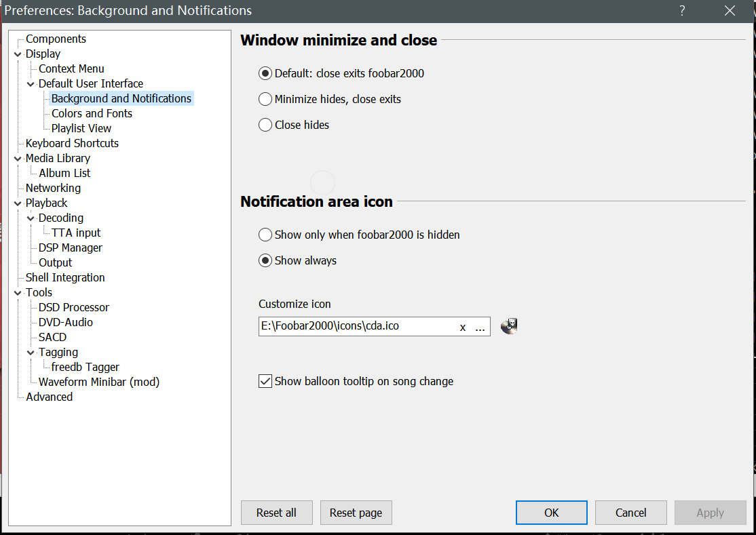Viewport: 756px width, 535px height.
Task: Select Waveform Minibar (mod) settings
Action: point(98,382)
